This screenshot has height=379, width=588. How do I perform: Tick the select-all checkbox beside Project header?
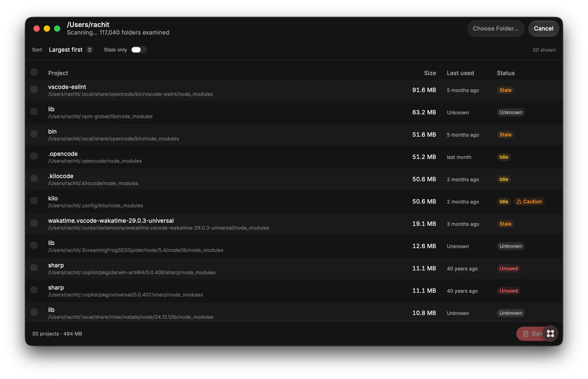pos(34,72)
